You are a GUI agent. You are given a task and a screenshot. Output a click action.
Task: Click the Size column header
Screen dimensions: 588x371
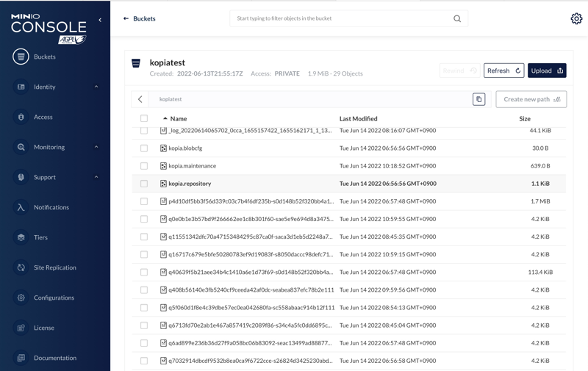point(525,118)
